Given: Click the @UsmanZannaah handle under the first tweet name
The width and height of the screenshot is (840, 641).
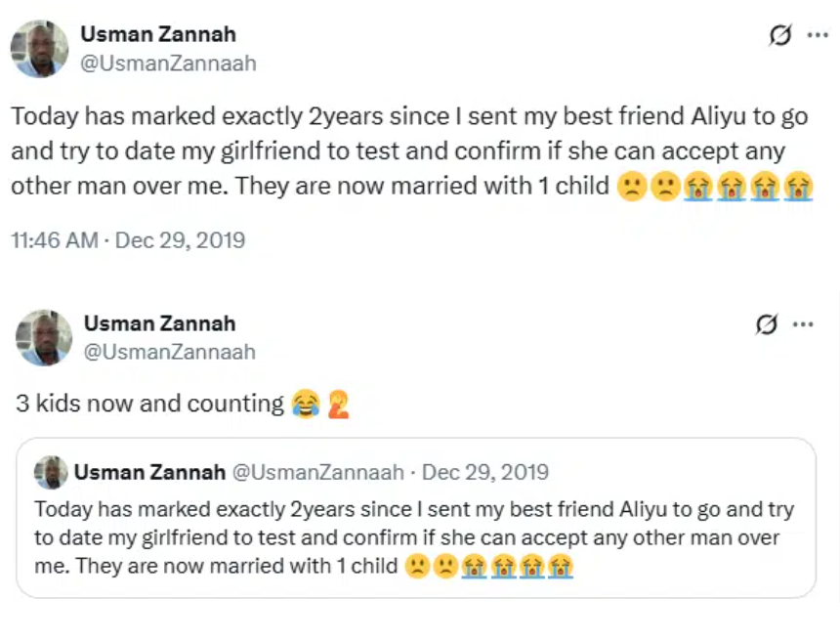Looking at the screenshot, I should (168, 64).
